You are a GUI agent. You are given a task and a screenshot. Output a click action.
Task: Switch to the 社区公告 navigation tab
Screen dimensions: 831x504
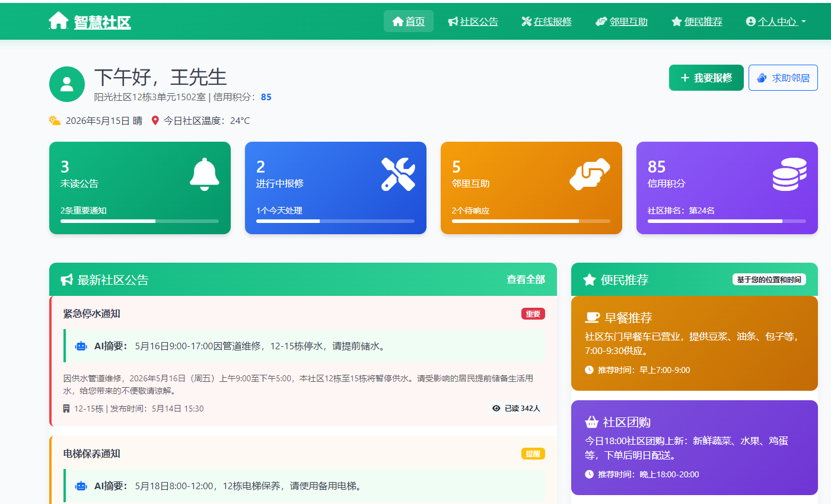(473, 21)
